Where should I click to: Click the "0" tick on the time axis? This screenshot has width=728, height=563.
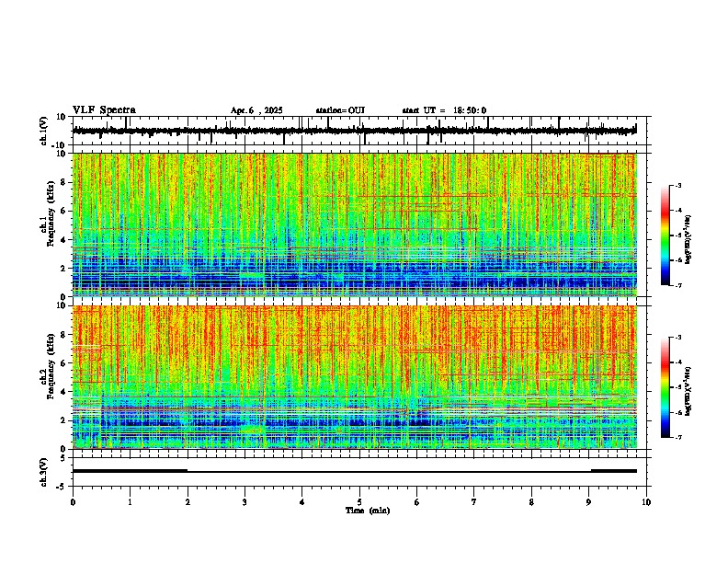(x=73, y=502)
